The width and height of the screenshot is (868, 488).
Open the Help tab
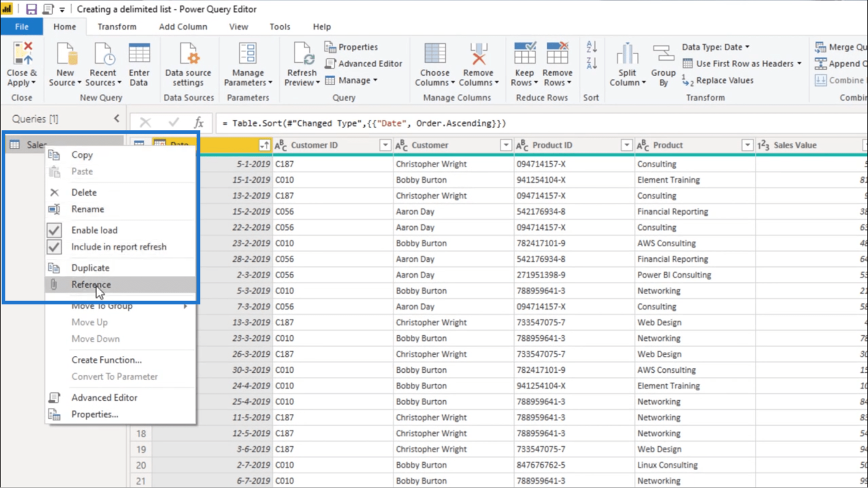tap(321, 26)
